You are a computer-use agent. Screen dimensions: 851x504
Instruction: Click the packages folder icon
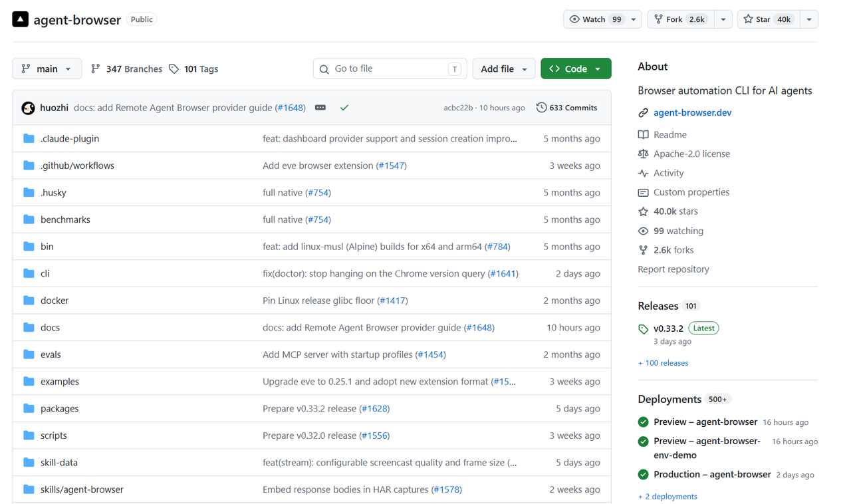pos(29,408)
